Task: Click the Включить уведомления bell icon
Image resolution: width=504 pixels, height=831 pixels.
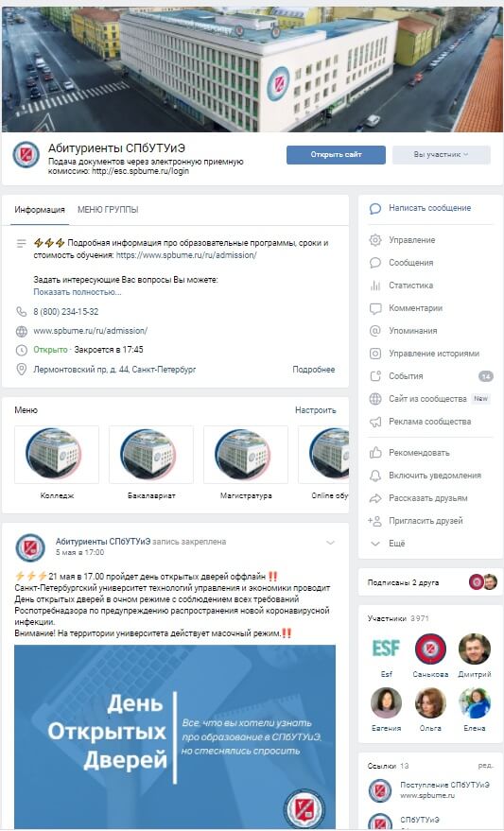Action: [375, 476]
